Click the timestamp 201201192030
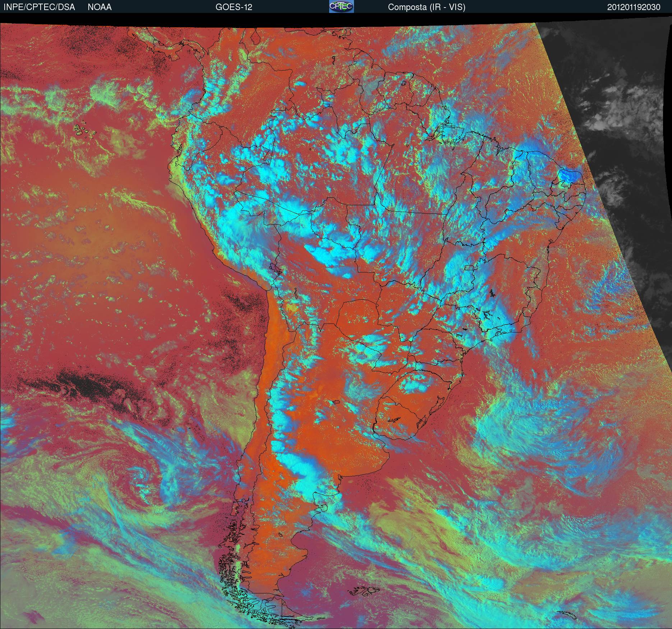Screen dimensions: 672x629 (x=634, y=7)
